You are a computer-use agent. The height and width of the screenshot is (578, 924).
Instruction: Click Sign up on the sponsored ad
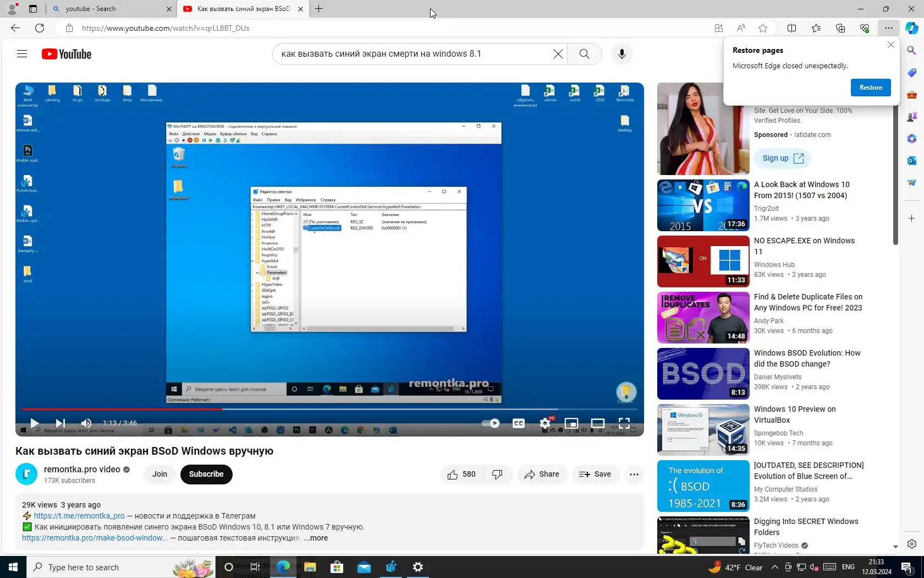point(783,159)
